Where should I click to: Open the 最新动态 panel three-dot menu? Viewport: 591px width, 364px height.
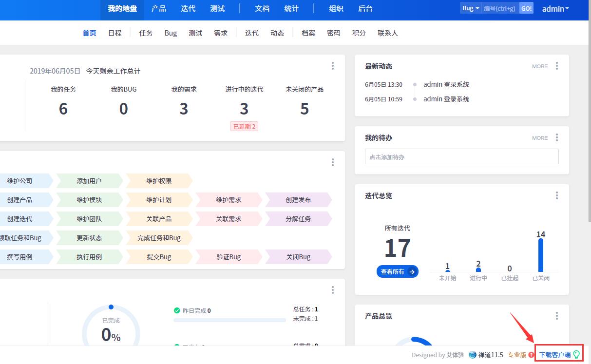click(x=557, y=66)
